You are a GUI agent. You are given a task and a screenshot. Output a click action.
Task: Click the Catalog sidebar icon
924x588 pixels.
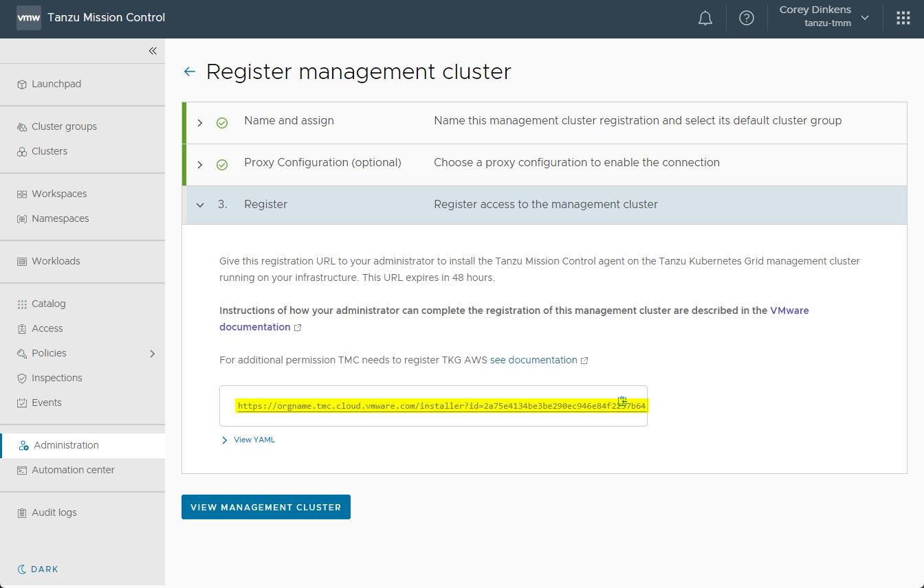tap(22, 304)
